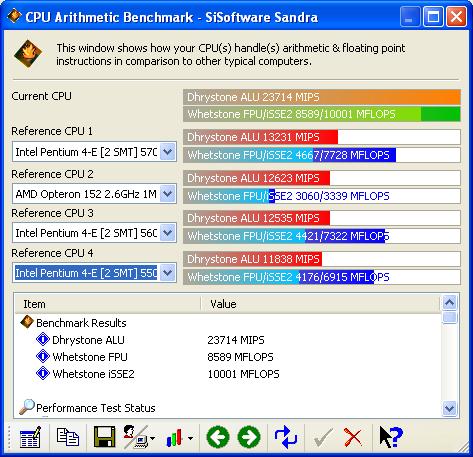Select the Benchmark Results tree item
This screenshot has width=473, height=457.
coord(81,323)
